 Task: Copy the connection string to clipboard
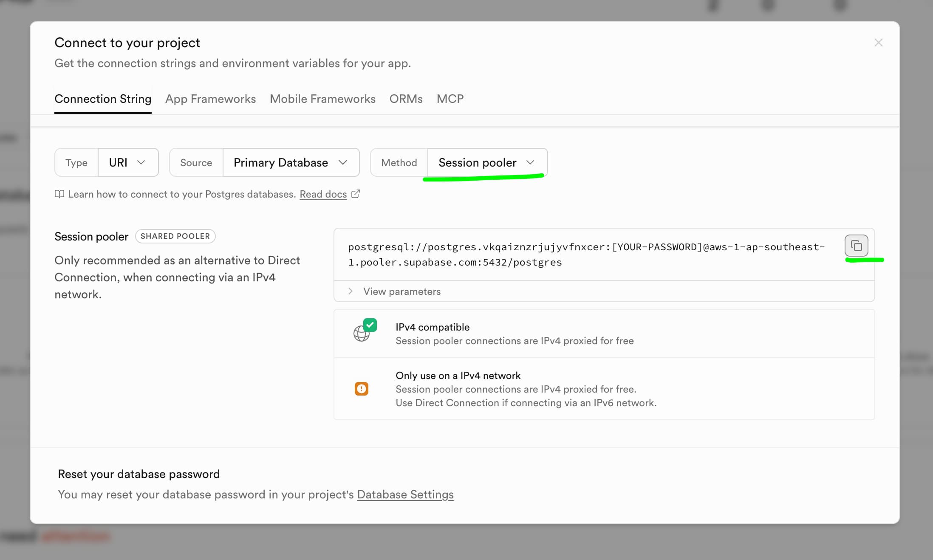(856, 246)
